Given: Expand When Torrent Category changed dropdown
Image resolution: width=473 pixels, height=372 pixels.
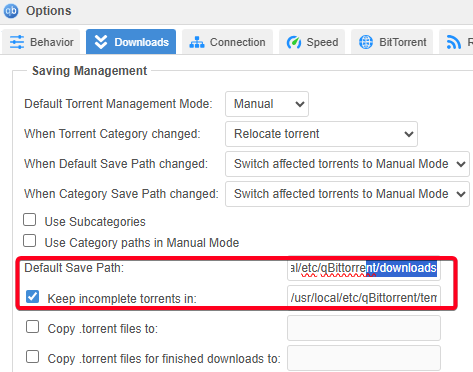Looking at the screenshot, I should point(321,134).
